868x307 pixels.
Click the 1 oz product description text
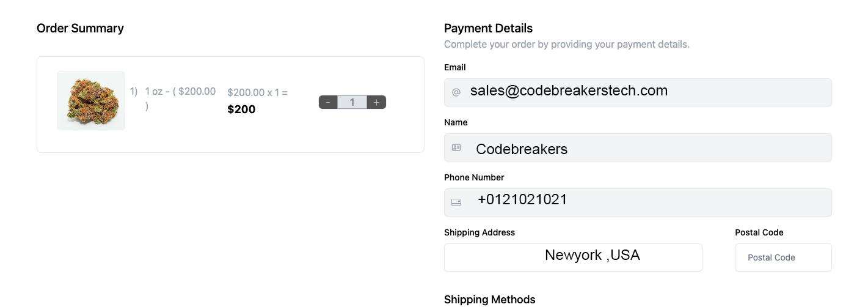(180, 98)
